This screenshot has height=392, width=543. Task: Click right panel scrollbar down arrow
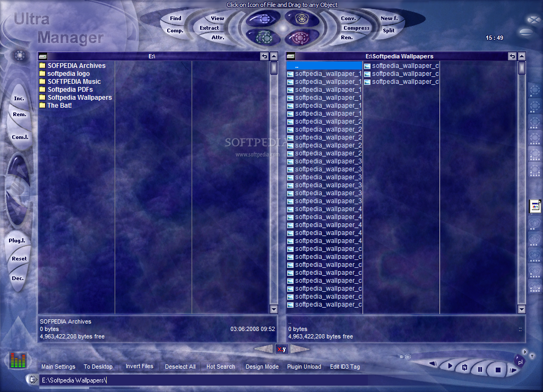pyautogui.click(x=522, y=309)
